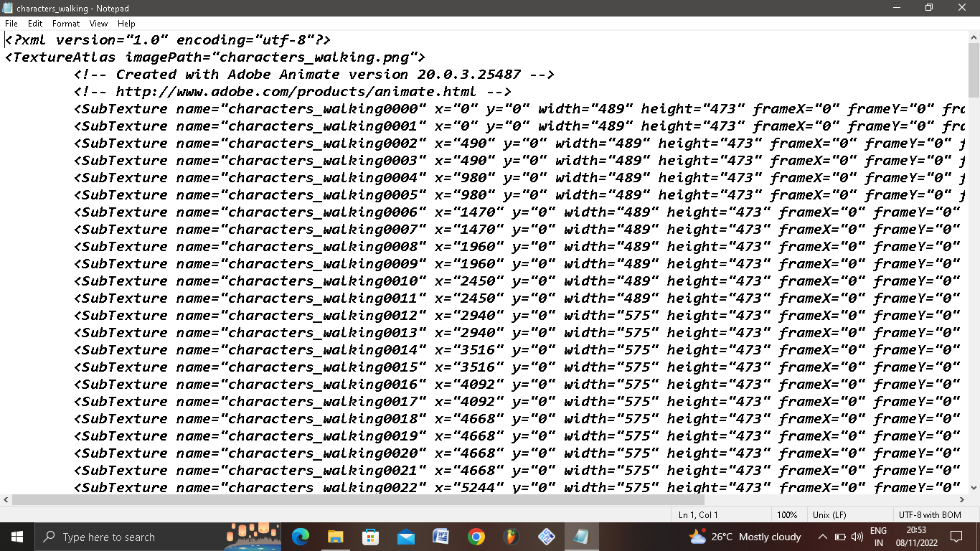
Task: Launch Microsoft Edge from the taskbar
Action: [300, 537]
